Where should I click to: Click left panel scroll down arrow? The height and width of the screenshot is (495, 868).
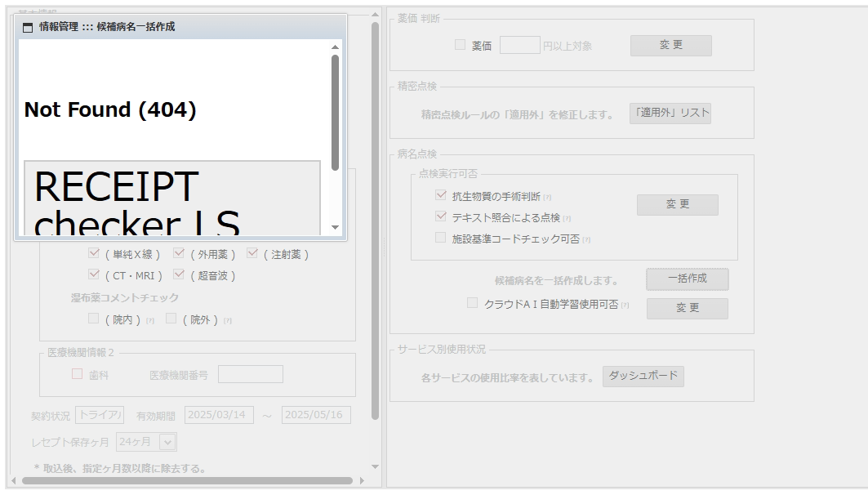pyautogui.click(x=376, y=466)
